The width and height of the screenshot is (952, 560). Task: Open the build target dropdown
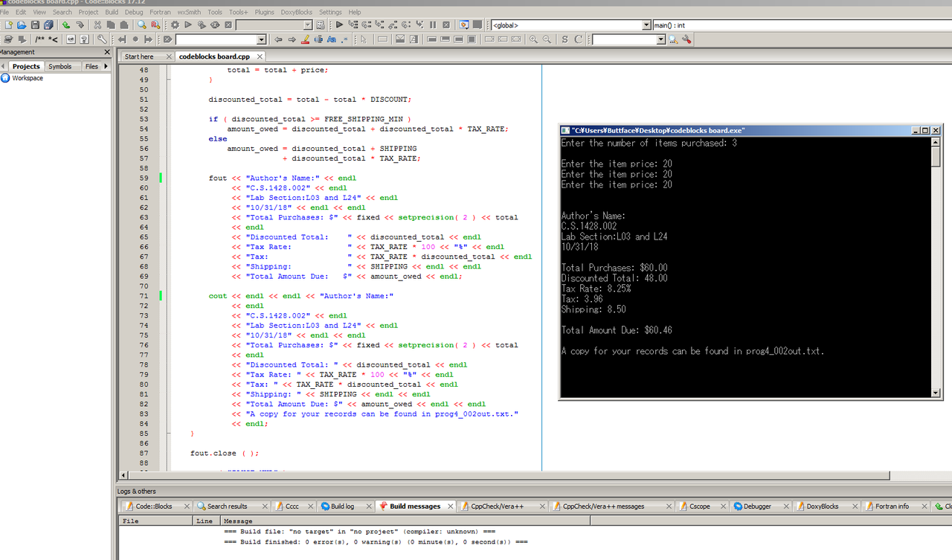tap(308, 25)
